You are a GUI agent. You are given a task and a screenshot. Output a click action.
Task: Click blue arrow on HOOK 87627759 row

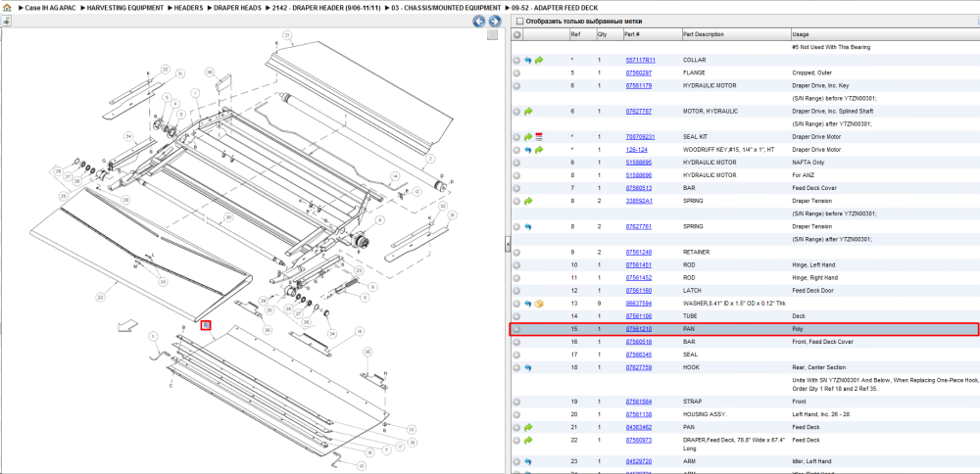528,368
